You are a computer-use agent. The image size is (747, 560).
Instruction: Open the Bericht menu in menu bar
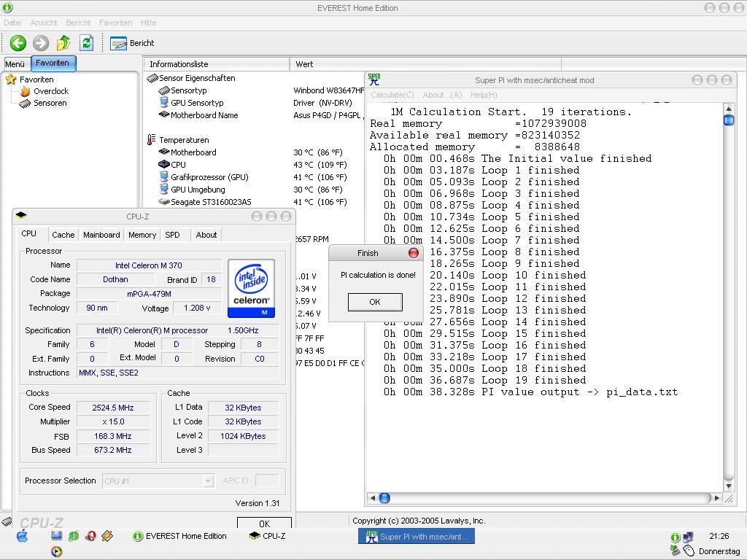pyautogui.click(x=78, y=23)
